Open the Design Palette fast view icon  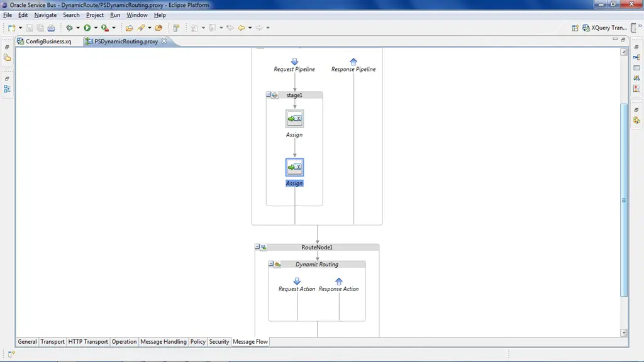(x=636, y=120)
